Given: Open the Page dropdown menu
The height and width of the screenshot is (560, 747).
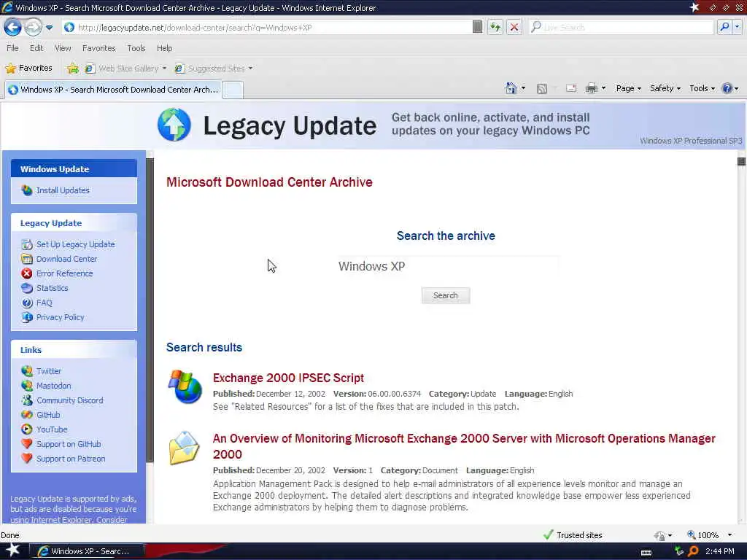Looking at the screenshot, I should tap(628, 88).
